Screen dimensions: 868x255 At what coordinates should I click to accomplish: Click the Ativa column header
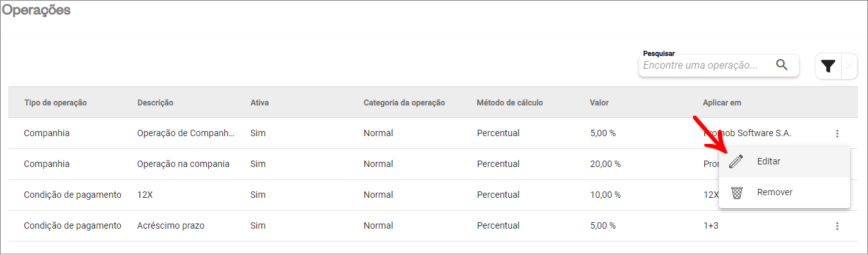[x=260, y=103]
